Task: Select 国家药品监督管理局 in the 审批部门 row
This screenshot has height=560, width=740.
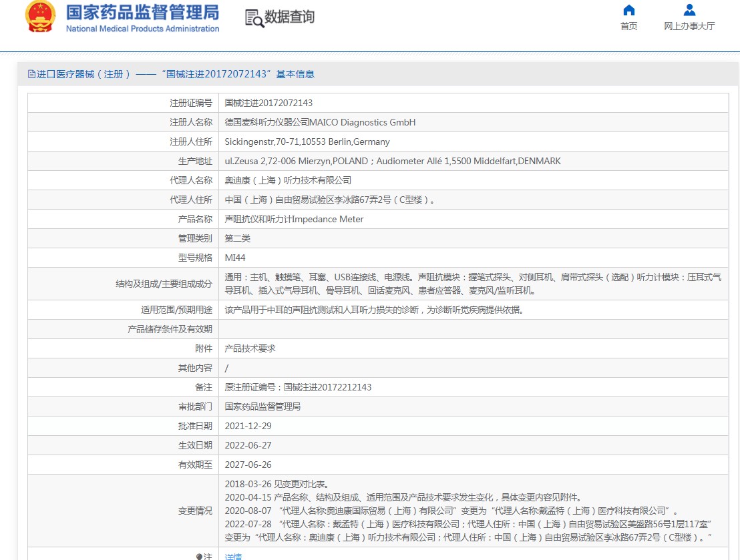Action: pos(263,406)
